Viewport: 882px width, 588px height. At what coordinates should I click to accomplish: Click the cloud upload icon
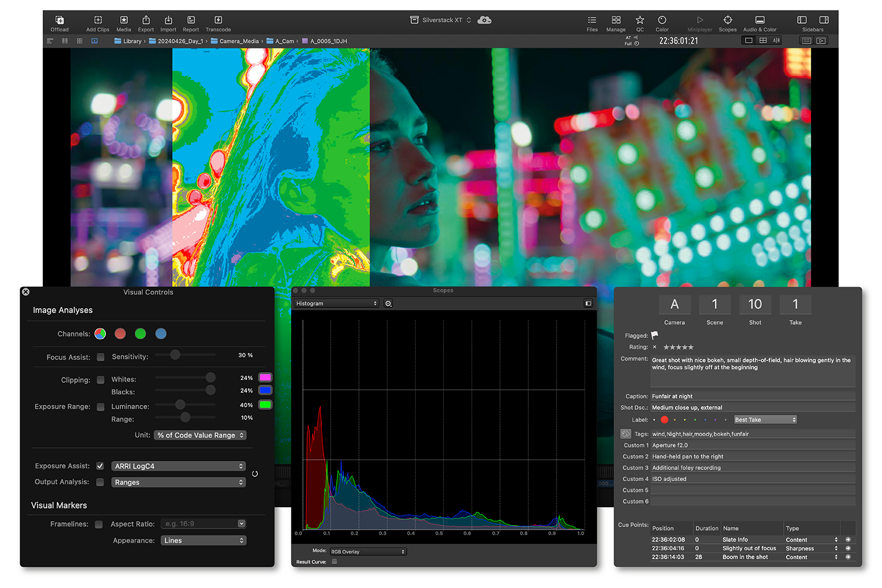pos(484,20)
